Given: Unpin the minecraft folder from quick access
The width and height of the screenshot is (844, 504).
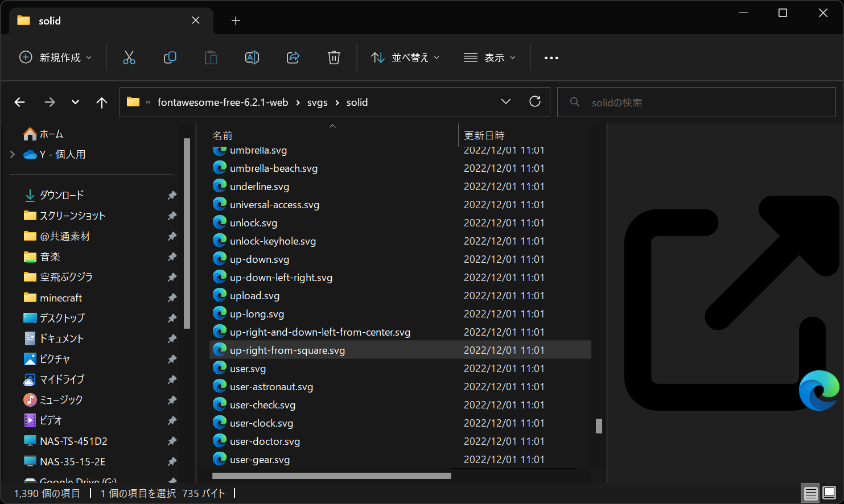Looking at the screenshot, I should [172, 298].
